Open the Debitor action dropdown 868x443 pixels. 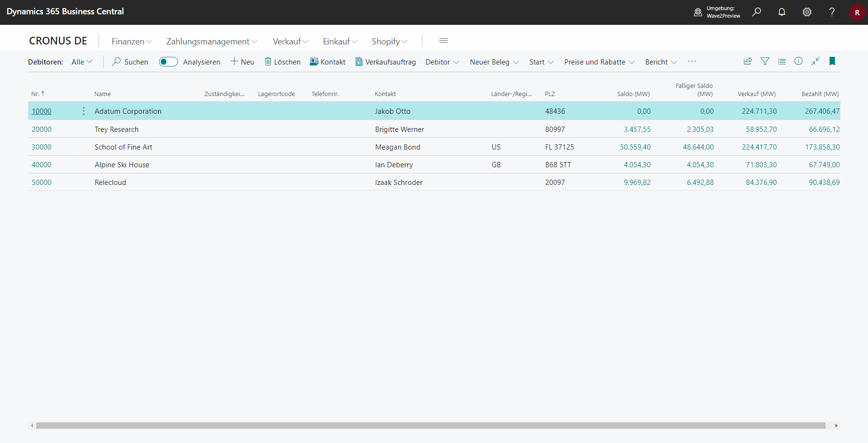click(x=443, y=62)
